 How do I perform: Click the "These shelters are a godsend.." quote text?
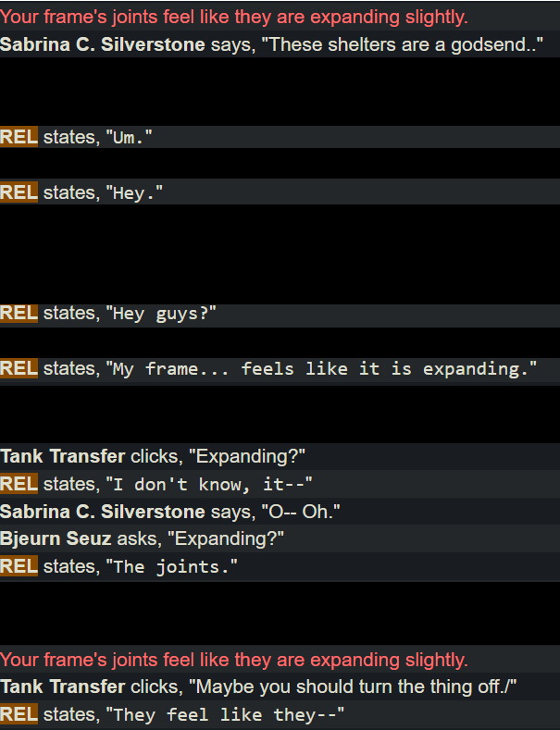(x=402, y=44)
